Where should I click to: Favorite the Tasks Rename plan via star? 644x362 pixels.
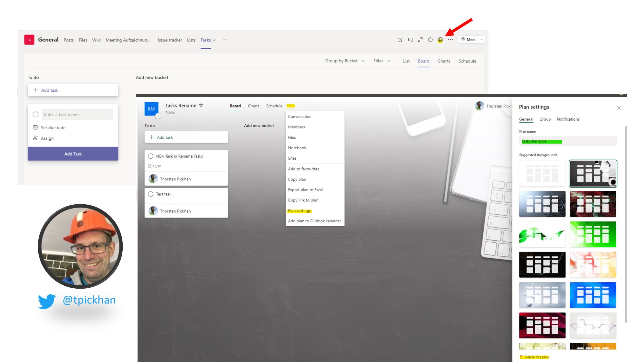[x=201, y=105]
